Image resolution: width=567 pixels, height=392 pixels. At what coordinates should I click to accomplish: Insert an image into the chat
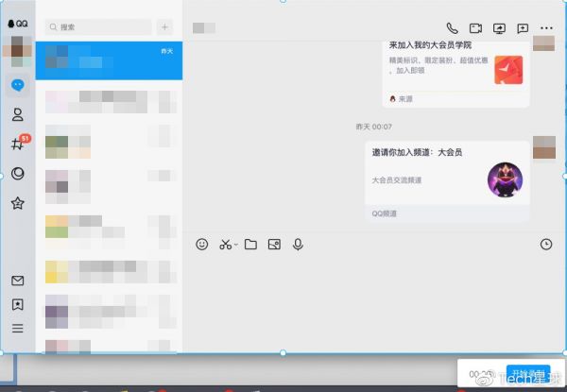(274, 245)
